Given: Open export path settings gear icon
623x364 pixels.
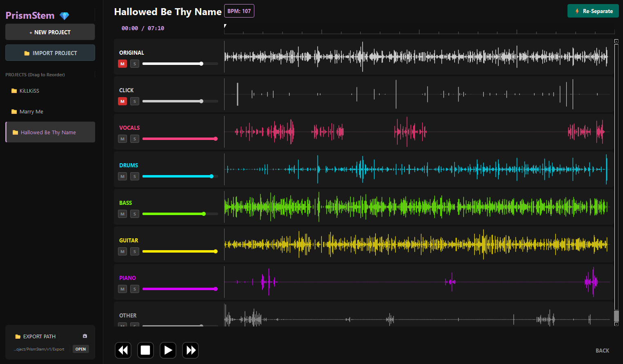Looking at the screenshot, I should pos(85,336).
